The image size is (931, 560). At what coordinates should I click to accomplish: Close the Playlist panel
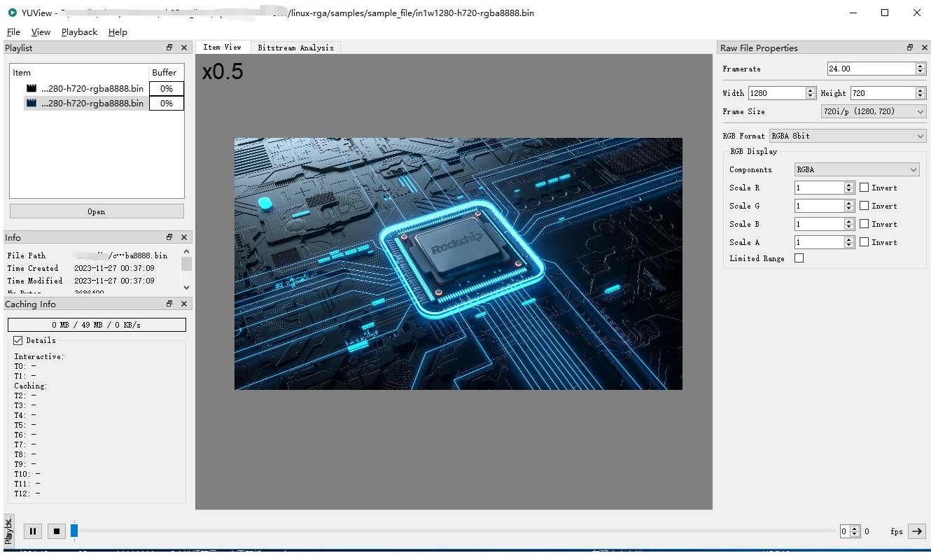point(184,48)
